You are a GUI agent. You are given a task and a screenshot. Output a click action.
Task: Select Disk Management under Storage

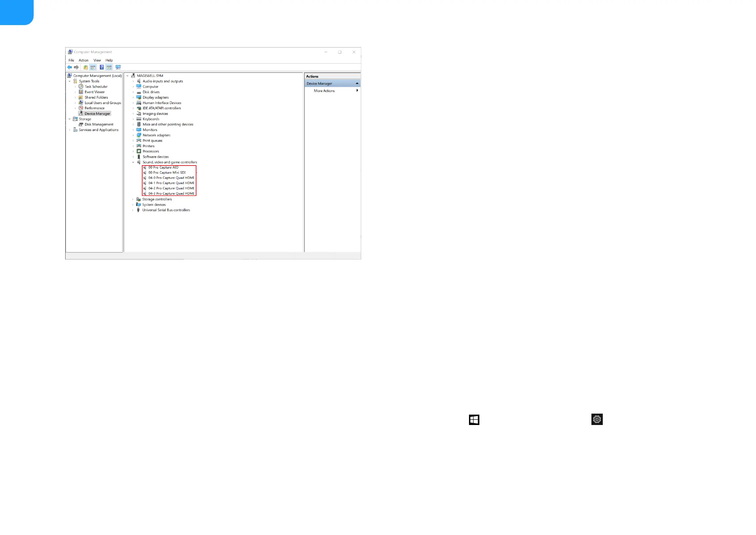click(x=99, y=124)
